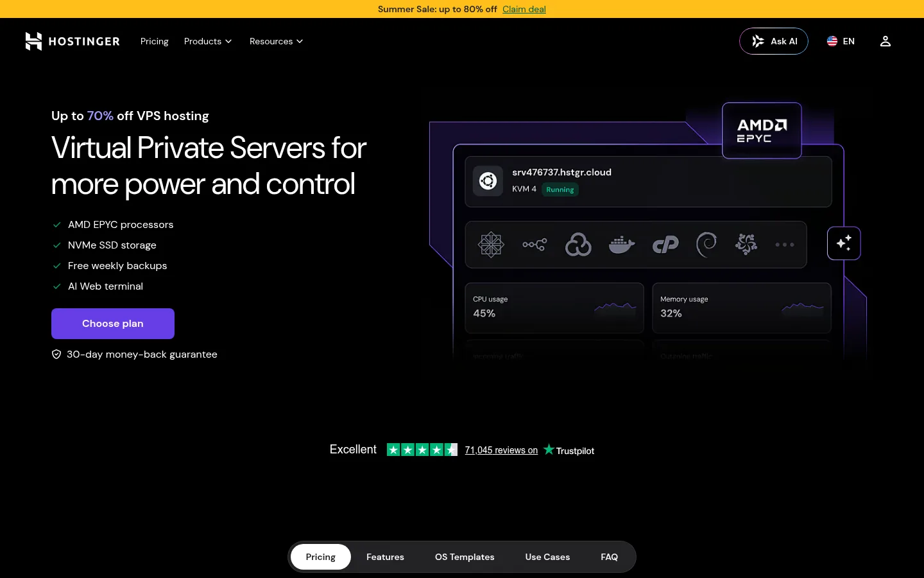Select the flower-shaped template icon
The height and width of the screenshot is (578, 924).
tap(746, 245)
